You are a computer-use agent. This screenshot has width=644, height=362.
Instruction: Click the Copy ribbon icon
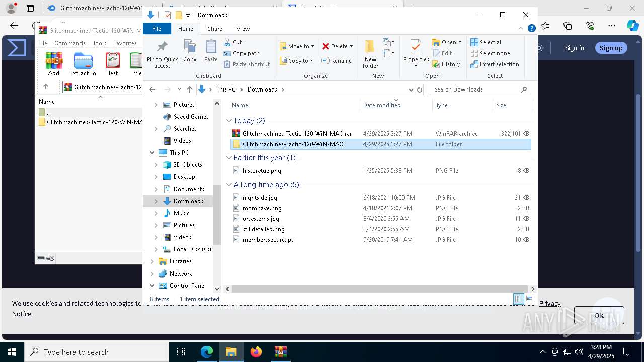tap(190, 51)
